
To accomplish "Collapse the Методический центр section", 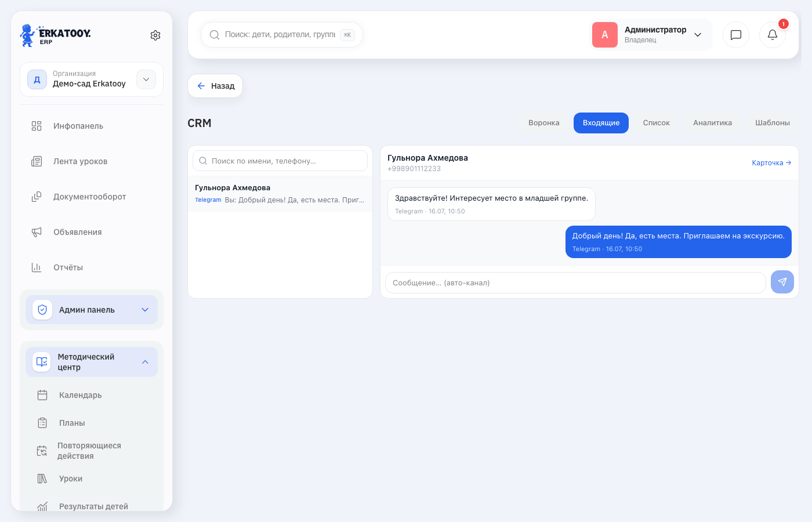I will tap(92, 362).
